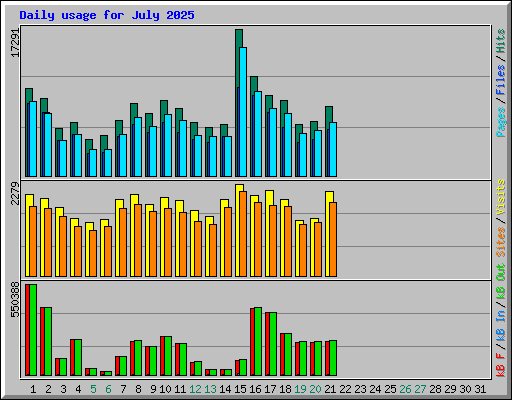Click day label 14 on the x-axis
This screenshot has width=512, height=400.
coord(225,389)
